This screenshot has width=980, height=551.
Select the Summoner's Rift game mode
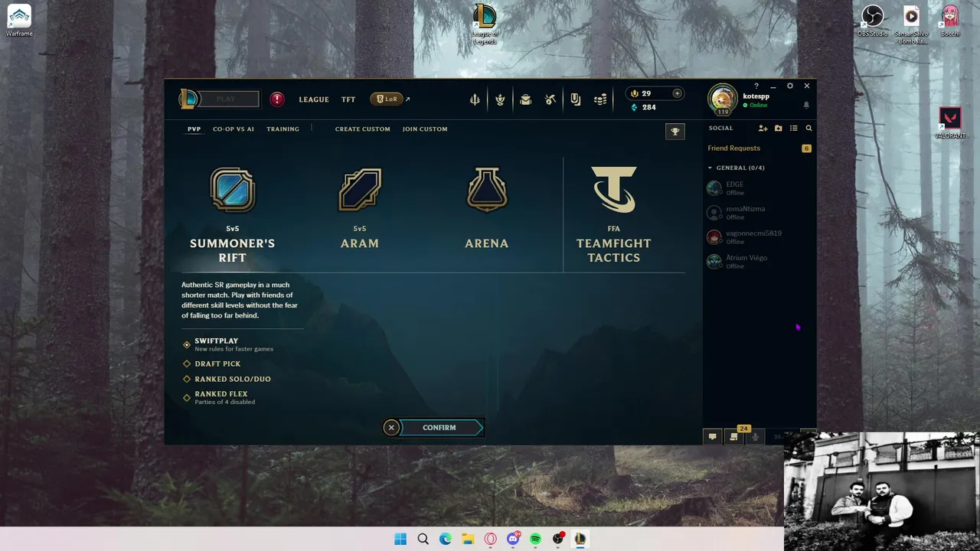tap(232, 215)
